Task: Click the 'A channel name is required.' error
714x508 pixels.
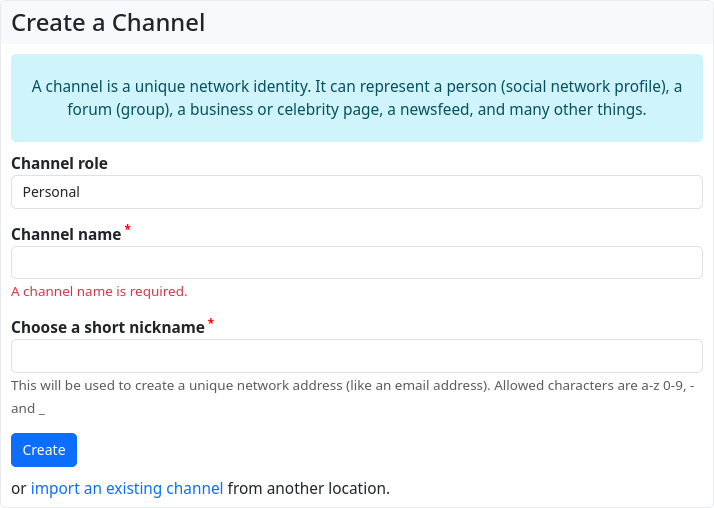Action: pyautogui.click(x=99, y=292)
